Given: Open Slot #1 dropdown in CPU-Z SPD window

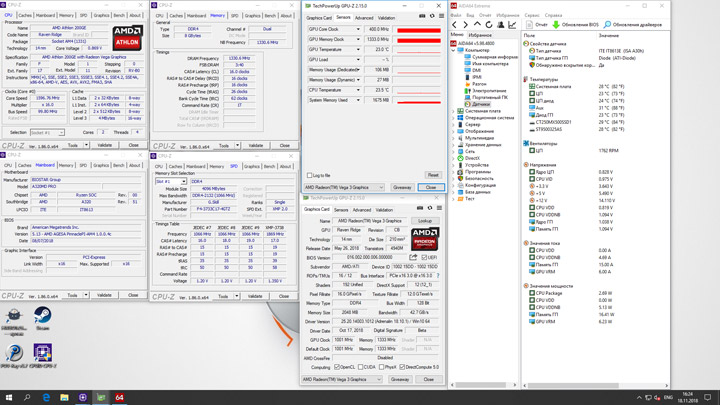Looking at the screenshot, I should coord(171,181).
